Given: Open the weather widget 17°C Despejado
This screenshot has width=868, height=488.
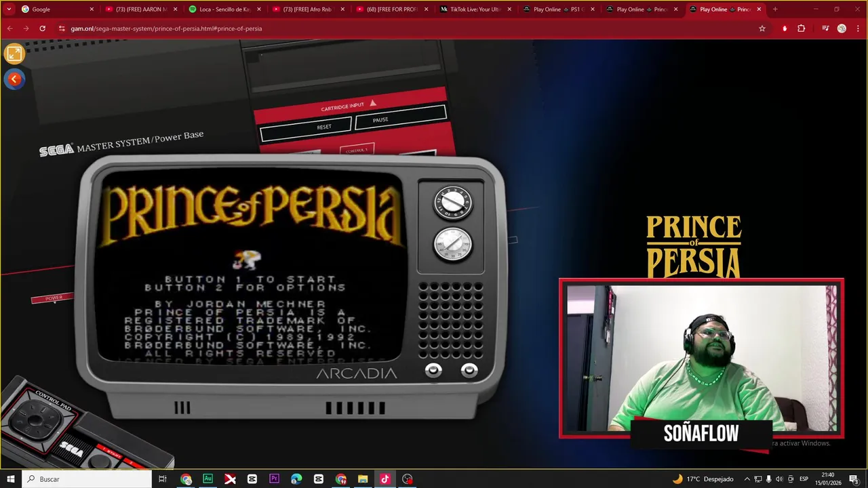Looking at the screenshot, I should (x=703, y=479).
